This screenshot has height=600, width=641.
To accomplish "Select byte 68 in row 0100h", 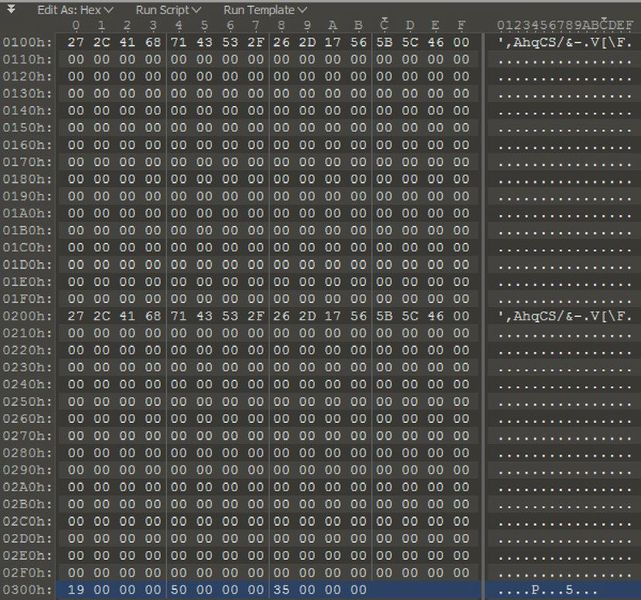I will (153, 42).
